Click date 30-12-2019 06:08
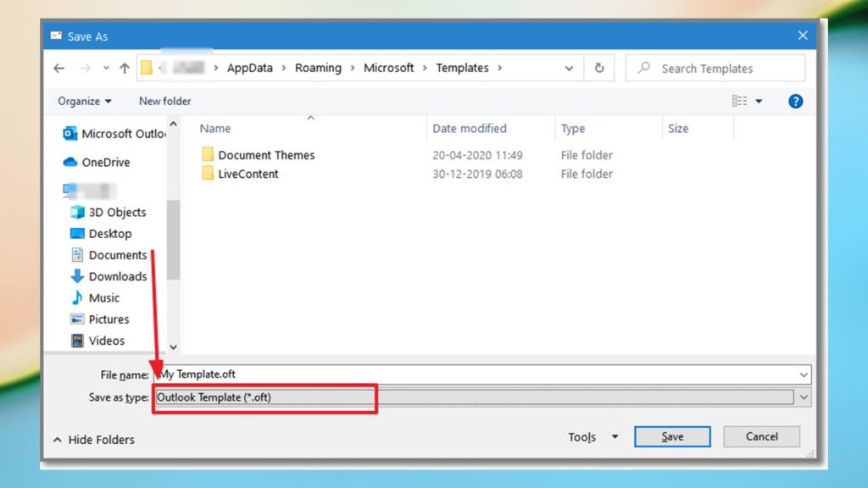The height and width of the screenshot is (488, 868). pos(477,174)
